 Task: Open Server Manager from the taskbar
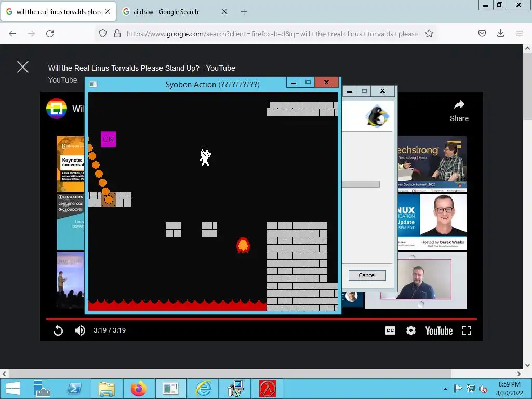(x=42, y=389)
